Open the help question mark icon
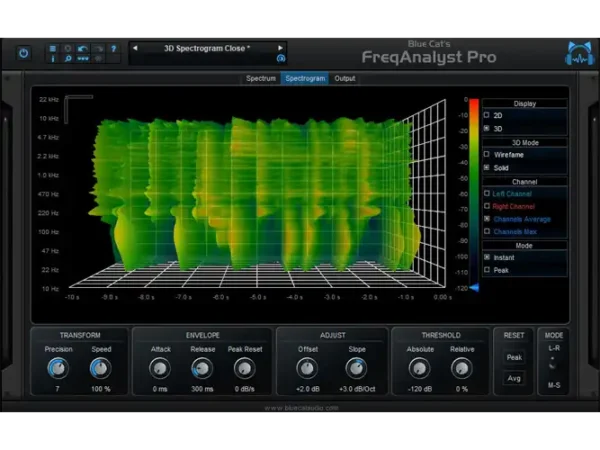The height and width of the screenshot is (450, 600). point(114,49)
